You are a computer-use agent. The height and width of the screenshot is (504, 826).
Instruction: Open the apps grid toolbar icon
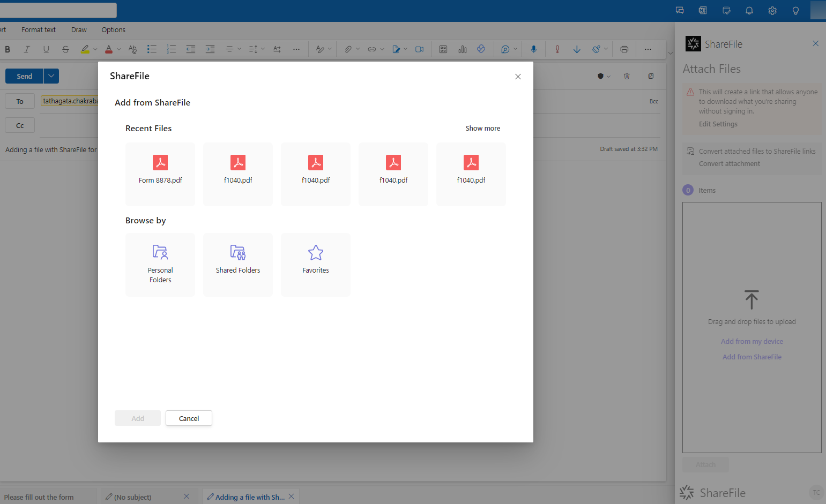tap(443, 49)
